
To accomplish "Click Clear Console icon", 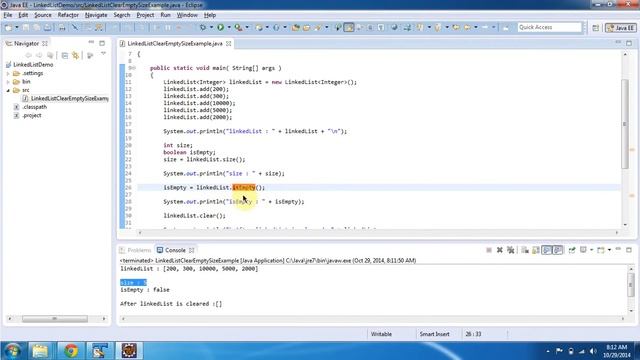I will (x=525, y=250).
